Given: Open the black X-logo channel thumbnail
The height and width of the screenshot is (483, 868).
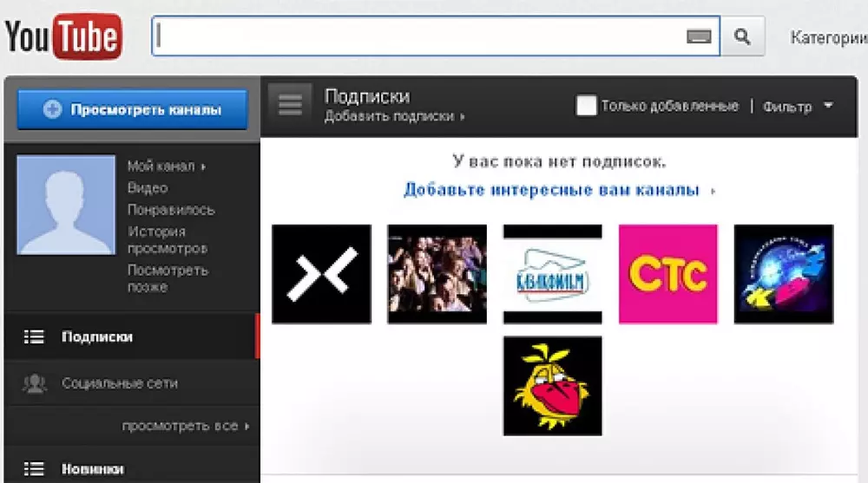Looking at the screenshot, I should (x=321, y=274).
